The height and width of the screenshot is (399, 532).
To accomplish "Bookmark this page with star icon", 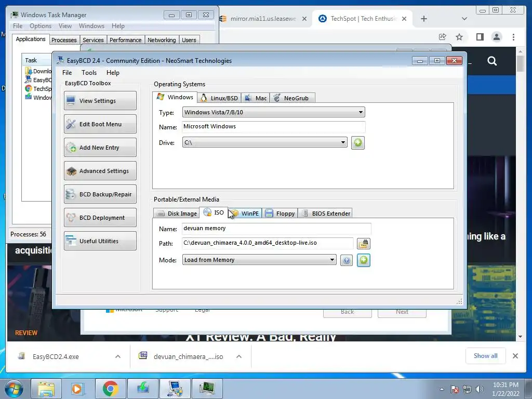I will click(459, 37).
